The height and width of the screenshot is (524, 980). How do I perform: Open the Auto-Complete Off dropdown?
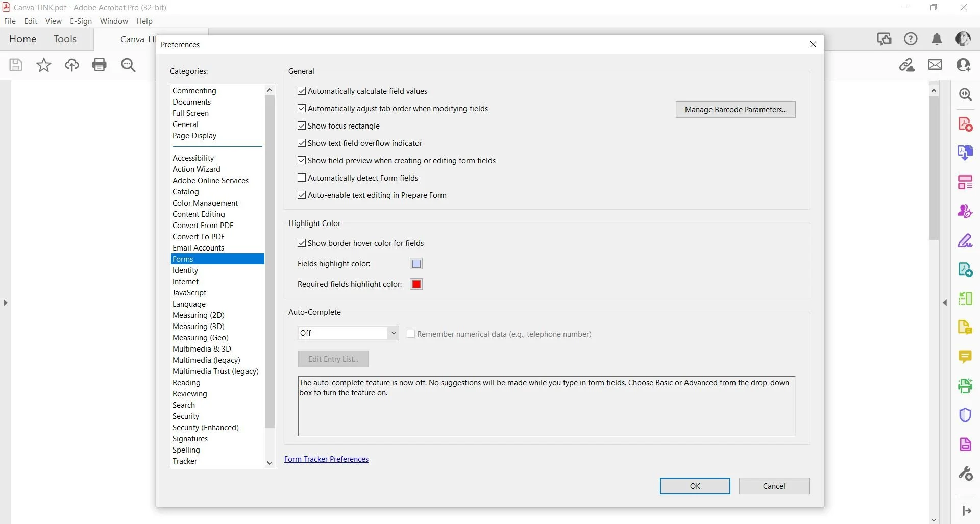(x=348, y=333)
